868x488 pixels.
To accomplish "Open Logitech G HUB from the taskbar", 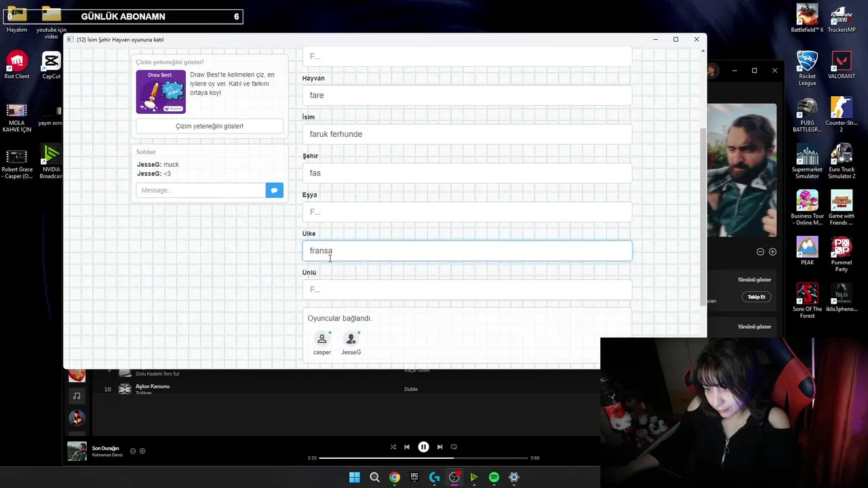I will click(x=434, y=477).
